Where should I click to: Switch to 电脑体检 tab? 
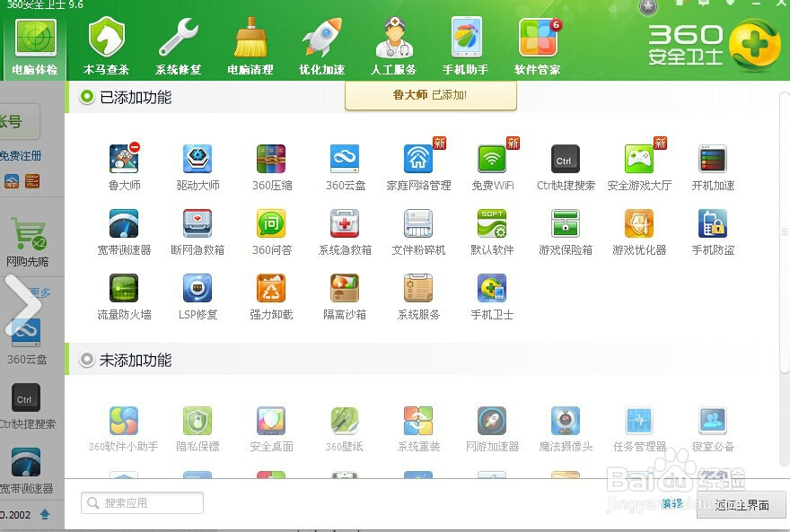pyautogui.click(x=35, y=47)
